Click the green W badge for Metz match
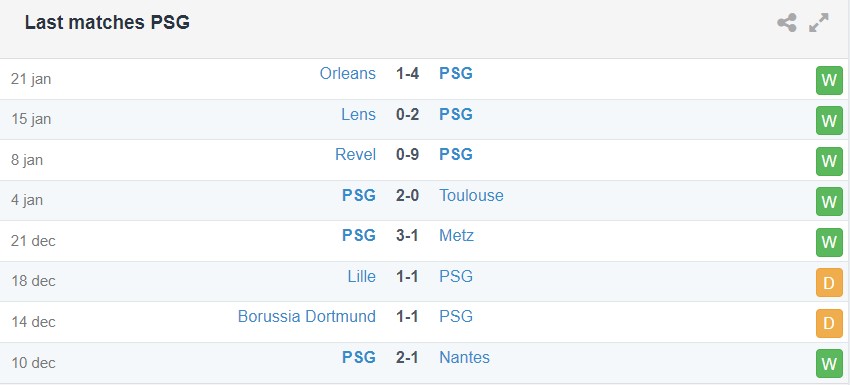 pos(829,242)
